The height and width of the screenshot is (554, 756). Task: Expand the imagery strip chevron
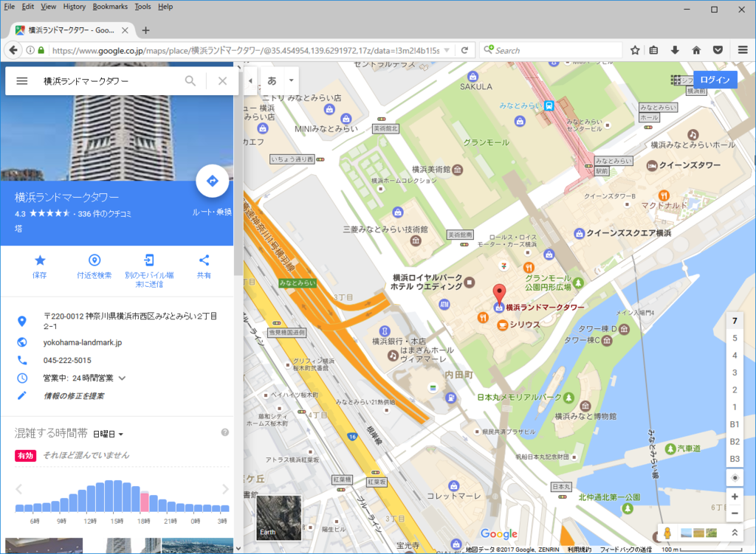tap(735, 533)
